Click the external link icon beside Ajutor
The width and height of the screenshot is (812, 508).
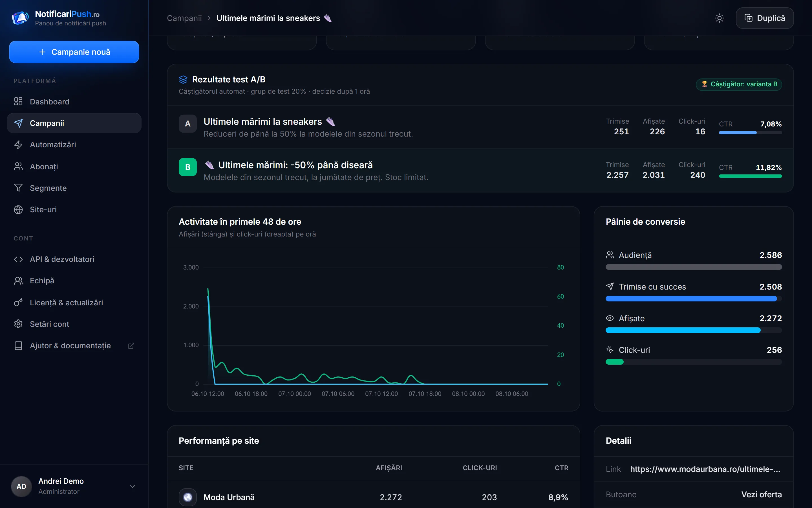[131, 346]
